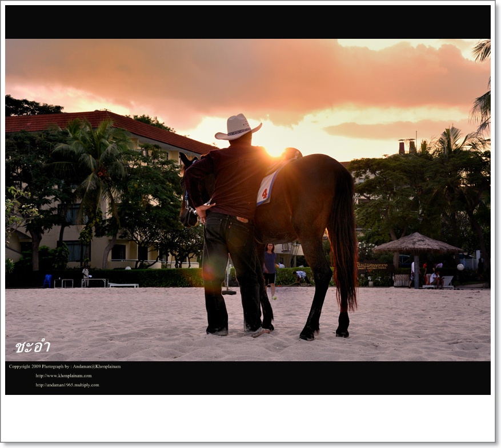Open the andaman1965.multiply.com link
Screen dimensions: 501x448
[x=67, y=385]
